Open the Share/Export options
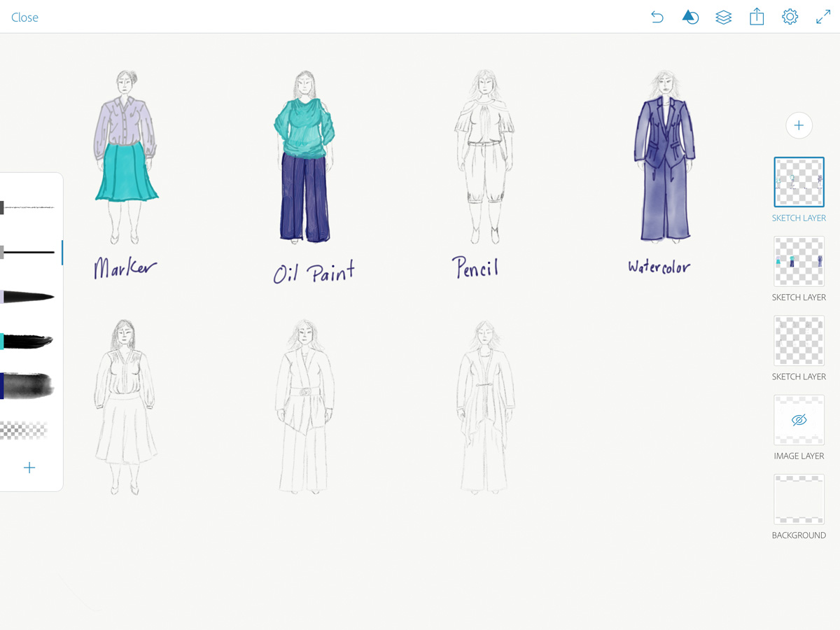Image resolution: width=840 pixels, height=630 pixels. [x=757, y=17]
